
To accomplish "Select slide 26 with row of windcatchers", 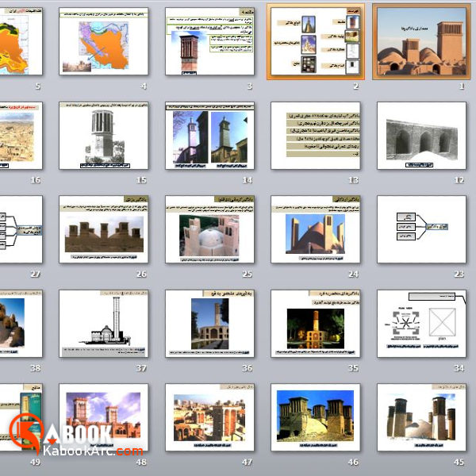I will point(103,229).
